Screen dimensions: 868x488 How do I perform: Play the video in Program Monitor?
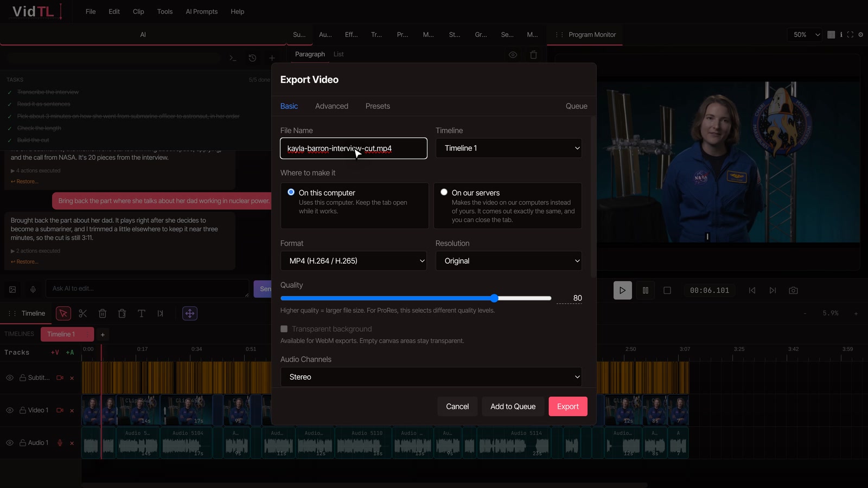(x=622, y=291)
